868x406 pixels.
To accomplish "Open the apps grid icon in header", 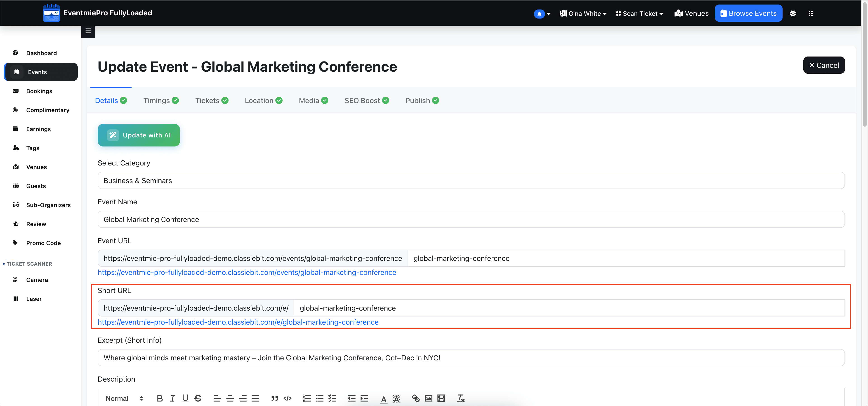I will (x=810, y=14).
